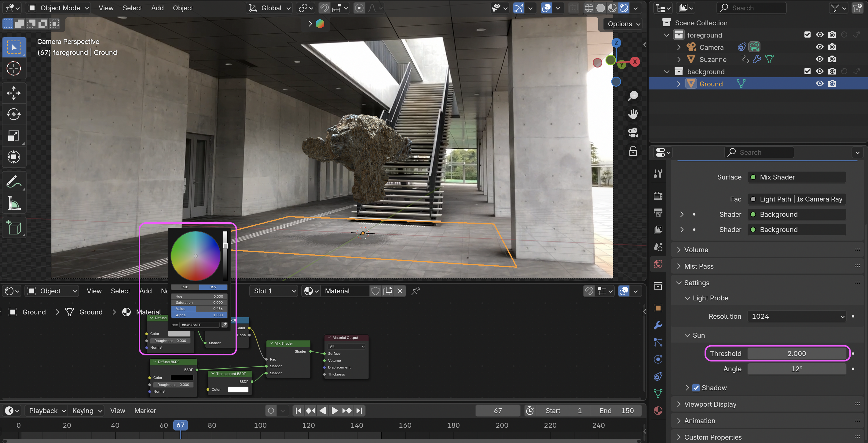Viewport: 868px width, 443px height.
Task: Select the Annotate pencil tool
Action: click(x=13, y=181)
